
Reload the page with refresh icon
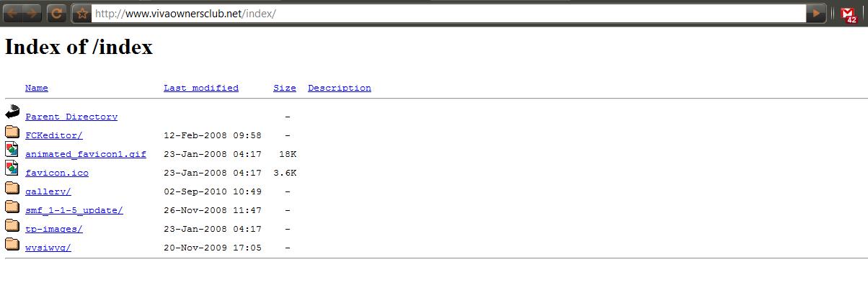[57, 13]
